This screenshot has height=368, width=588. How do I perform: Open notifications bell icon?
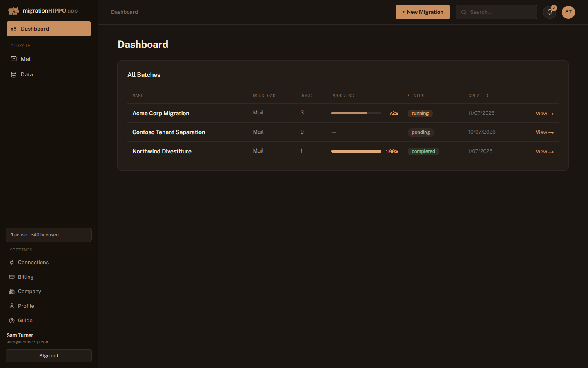pyautogui.click(x=550, y=12)
